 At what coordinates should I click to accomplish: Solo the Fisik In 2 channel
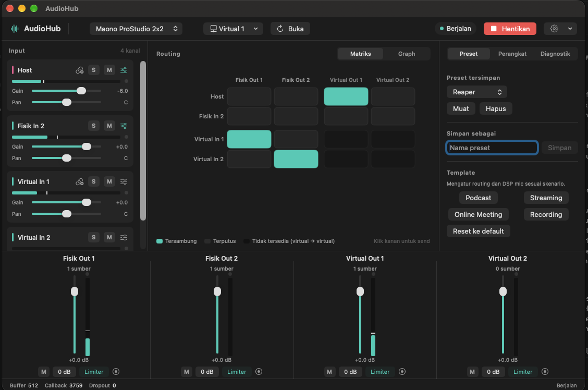click(94, 126)
